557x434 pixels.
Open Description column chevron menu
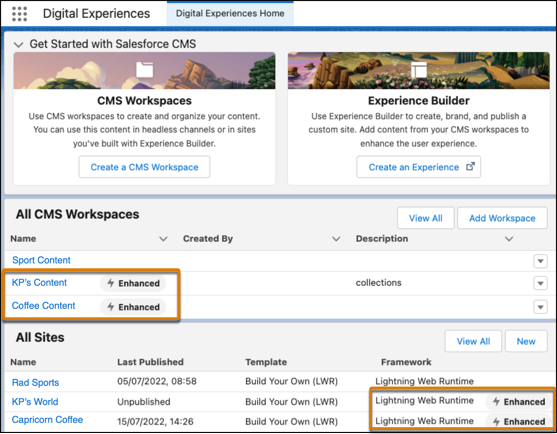pos(509,239)
